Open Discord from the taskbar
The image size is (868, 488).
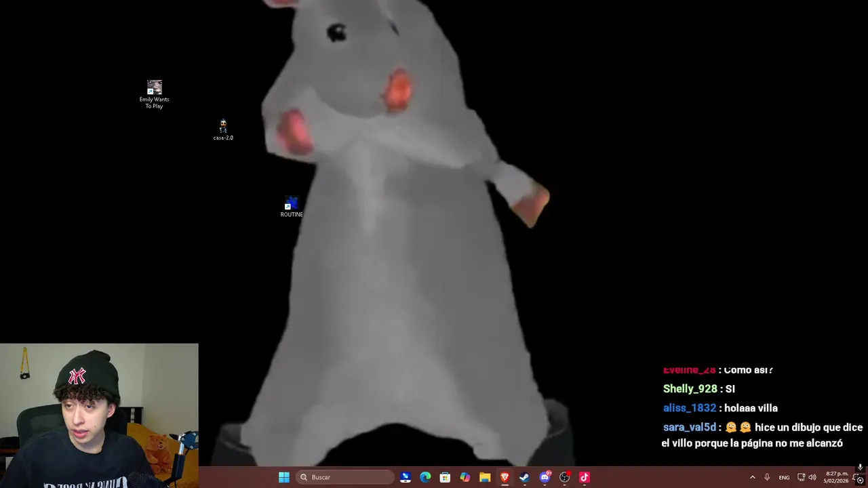tap(545, 477)
